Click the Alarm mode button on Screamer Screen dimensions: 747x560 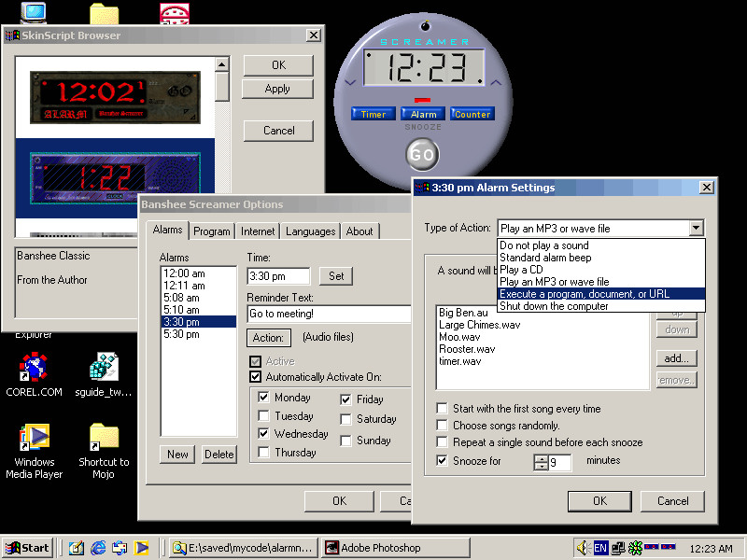424,114
